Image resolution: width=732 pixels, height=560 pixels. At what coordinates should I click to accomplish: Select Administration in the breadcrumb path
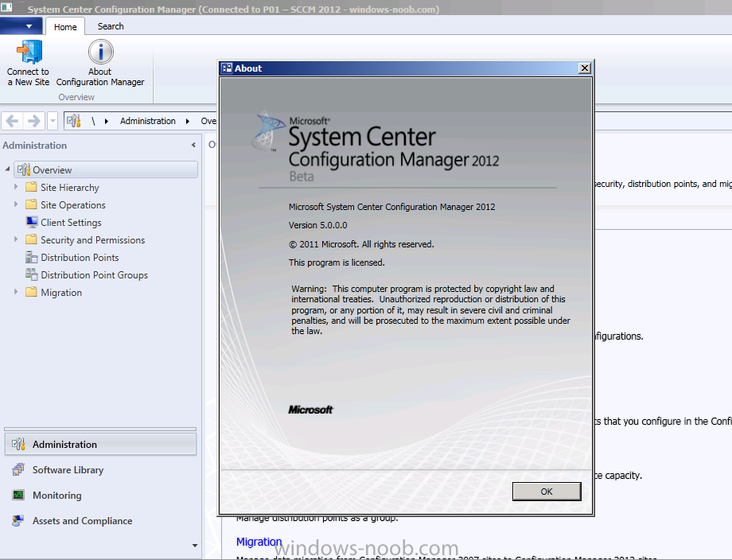(x=147, y=121)
